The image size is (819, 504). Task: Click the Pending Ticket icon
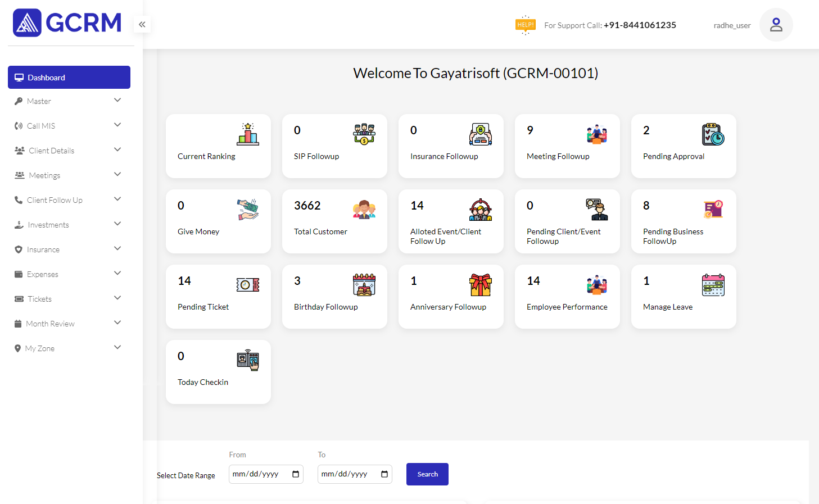point(248,285)
